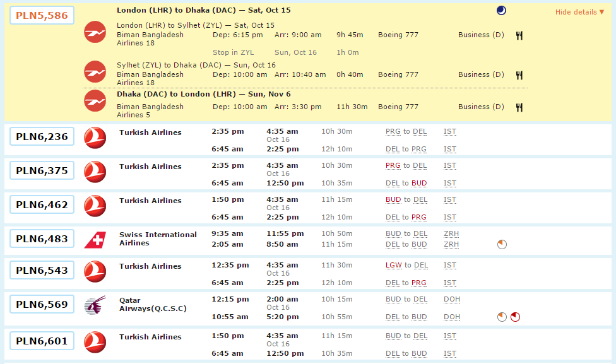Click London (LHR) to Dhaka (DAC) heading

[203, 10]
